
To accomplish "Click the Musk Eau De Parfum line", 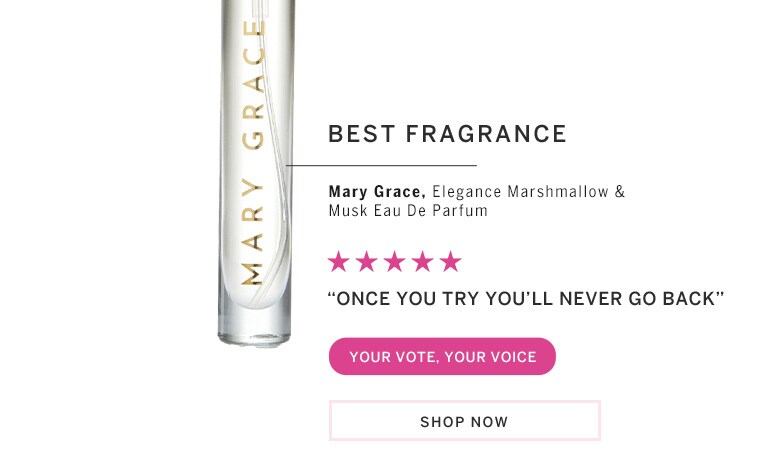I will click(x=408, y=211).
